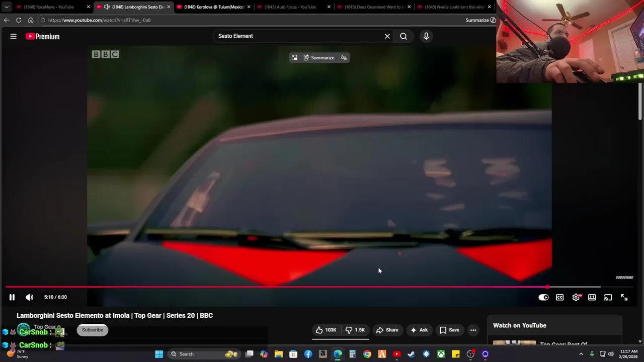Open Google Chrome from the taskbar

pos(367,354)
